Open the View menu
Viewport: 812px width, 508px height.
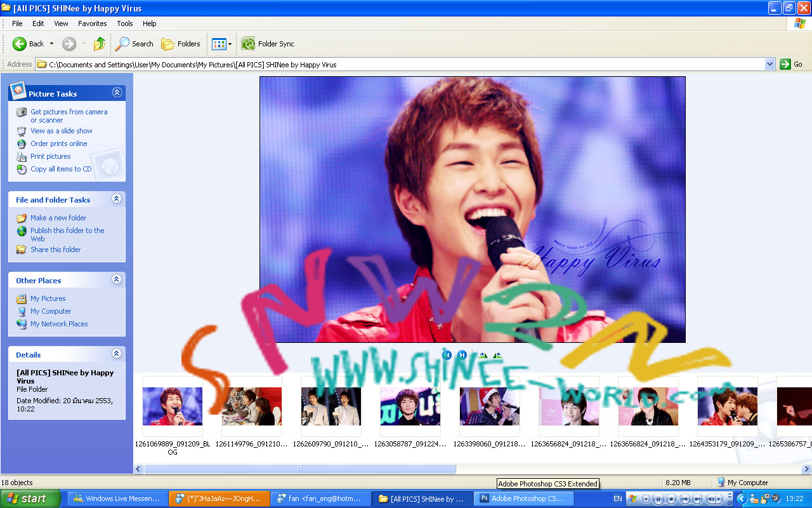(x=61, y=23)
